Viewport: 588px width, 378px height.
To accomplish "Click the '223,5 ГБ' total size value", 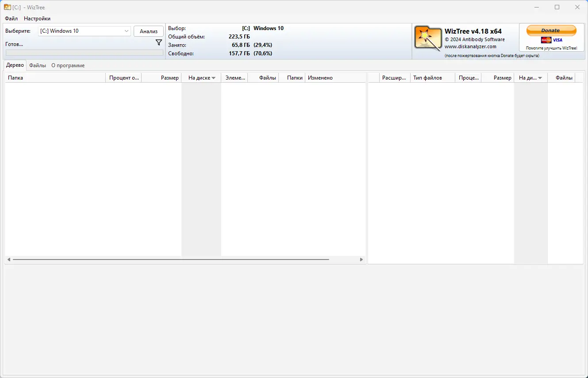I will pyautogui.click(x=239, y=37).
